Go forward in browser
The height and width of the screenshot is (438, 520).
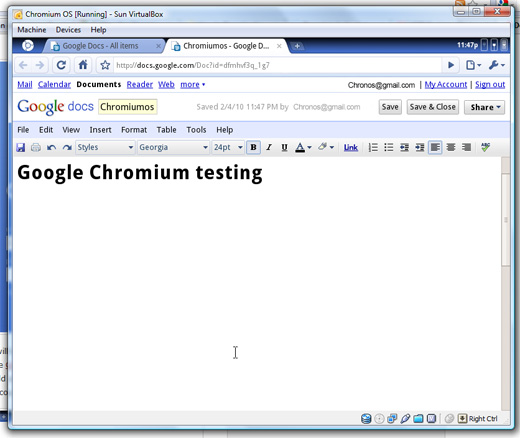[x=40, y=65]
